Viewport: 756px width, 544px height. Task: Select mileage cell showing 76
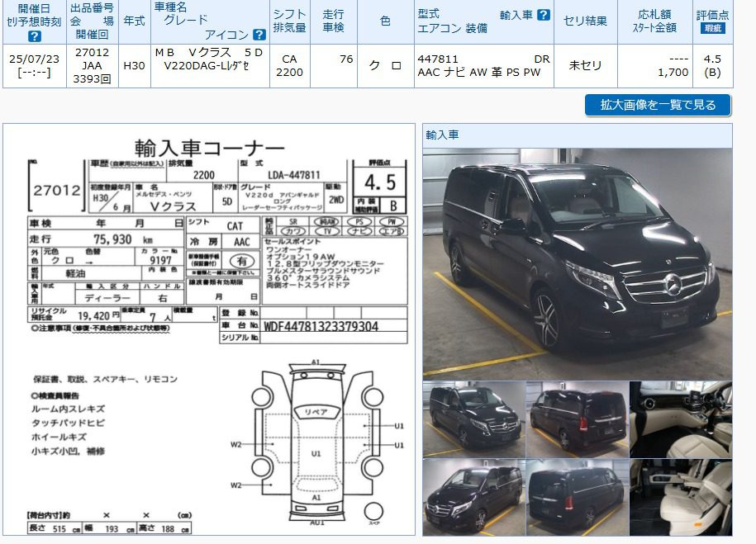tap(334, 66)
